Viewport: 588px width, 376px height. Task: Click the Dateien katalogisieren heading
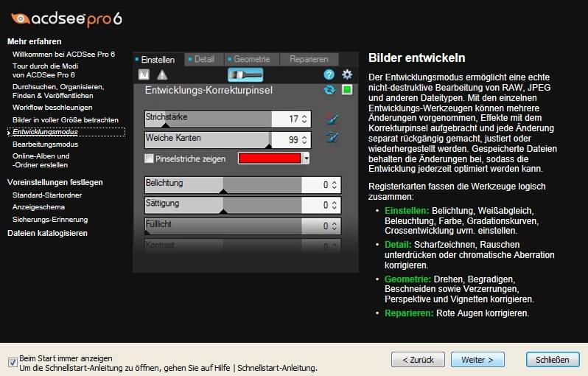pyautogui.click(x=47, y=234)
